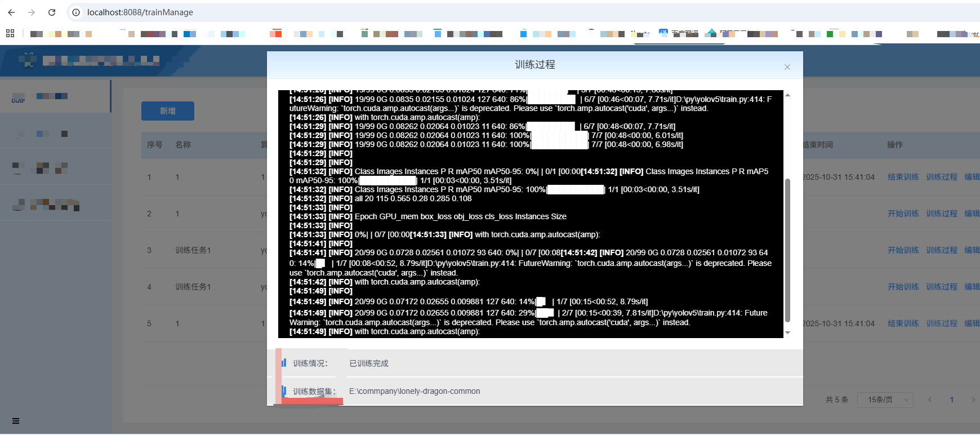Click 结束训练 link in row 1
This screenshot has width=980, height=435.
903,177
